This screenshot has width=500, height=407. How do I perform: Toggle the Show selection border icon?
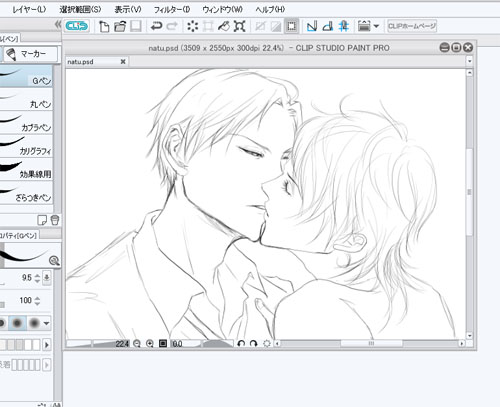(x=291, y=26)
